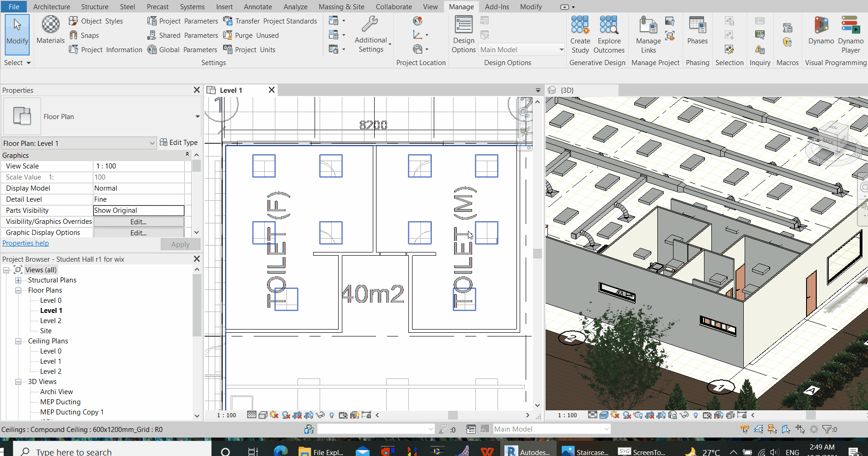
Task: Open Visual Style in 3D view bar
Action: click(604, 415)
